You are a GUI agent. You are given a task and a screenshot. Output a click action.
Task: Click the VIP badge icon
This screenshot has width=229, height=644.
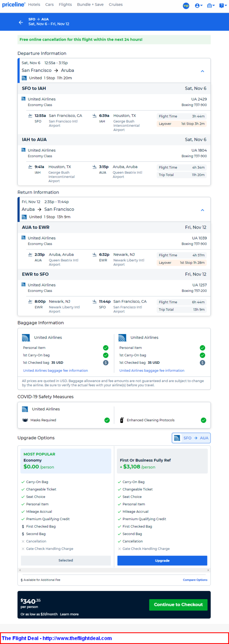(x=186, y=5)
